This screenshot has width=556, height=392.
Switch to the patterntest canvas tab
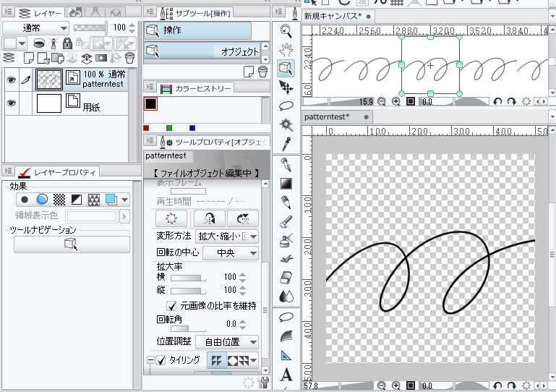(328, 116)
